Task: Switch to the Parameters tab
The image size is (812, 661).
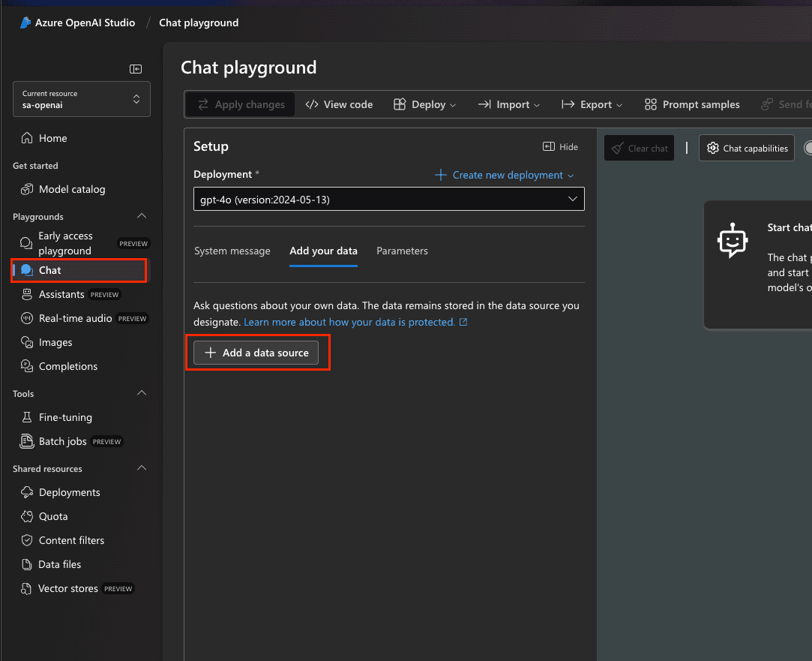Action: [402, 251]
